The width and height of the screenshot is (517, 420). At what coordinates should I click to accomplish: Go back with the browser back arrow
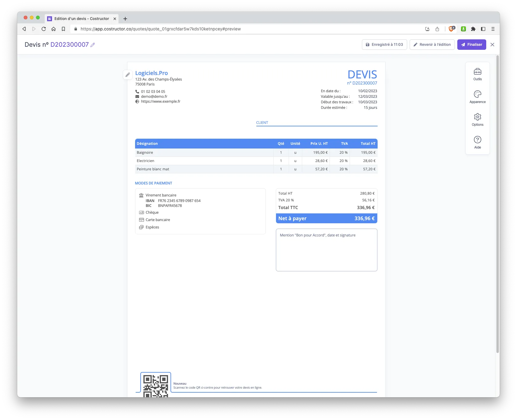(24, 29)
